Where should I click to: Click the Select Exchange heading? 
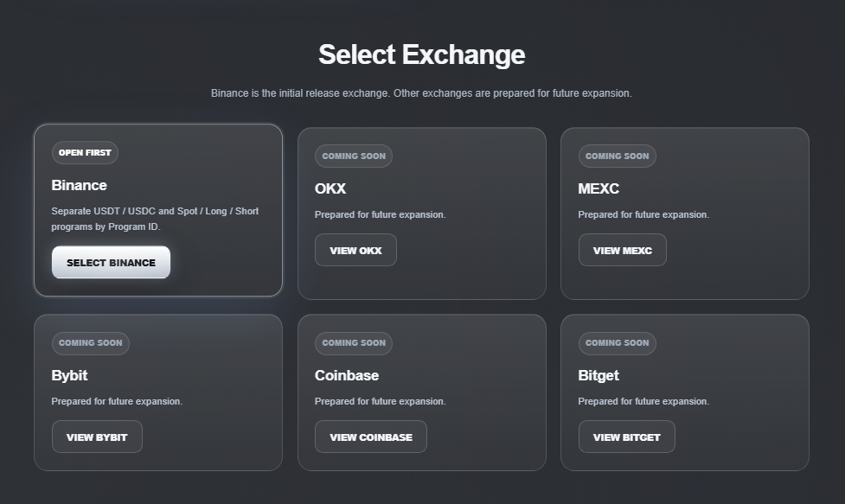(x=422, y=55)
